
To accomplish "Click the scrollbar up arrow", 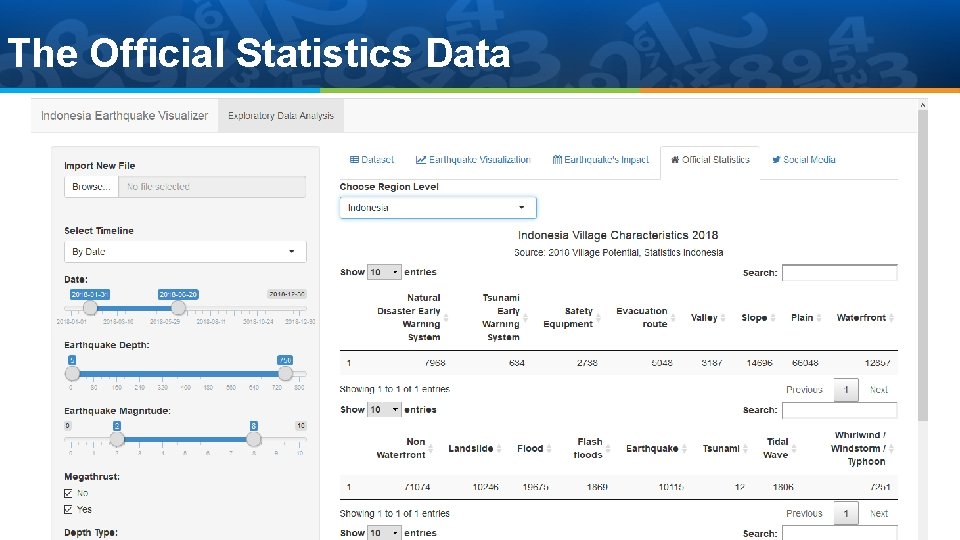I will (x=923, y=105).
